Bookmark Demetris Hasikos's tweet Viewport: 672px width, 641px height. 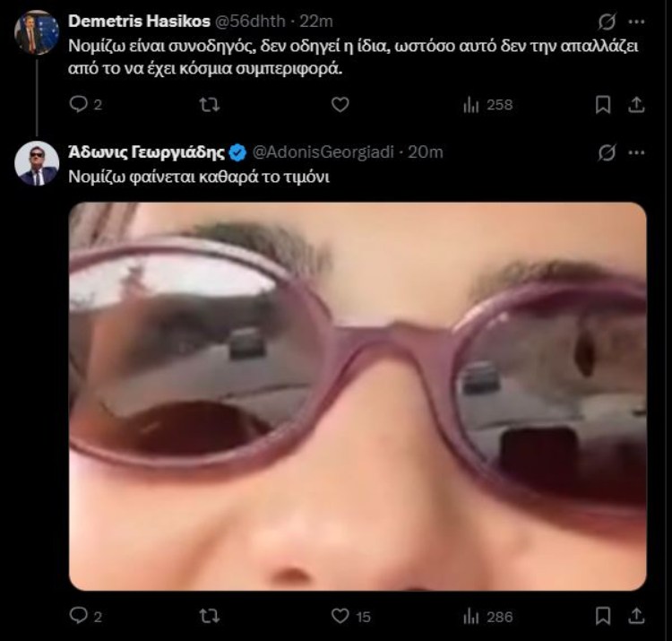pyautogui.click(x=603, y=105)
